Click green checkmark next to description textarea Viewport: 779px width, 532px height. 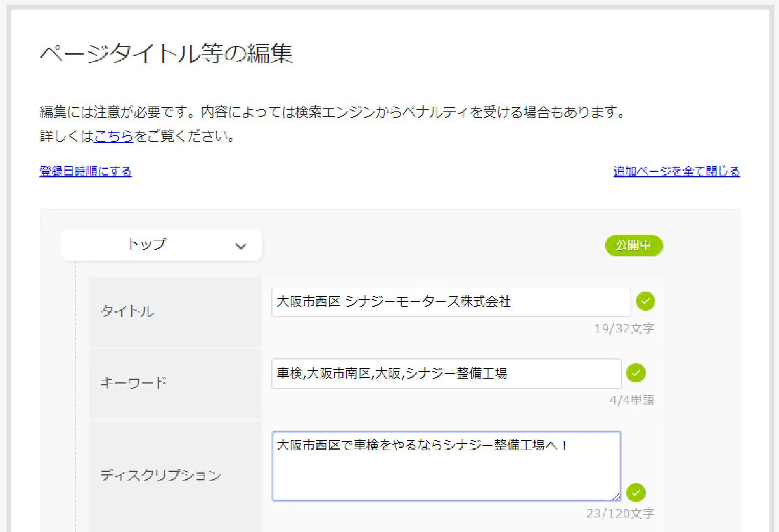click(636, 493)
